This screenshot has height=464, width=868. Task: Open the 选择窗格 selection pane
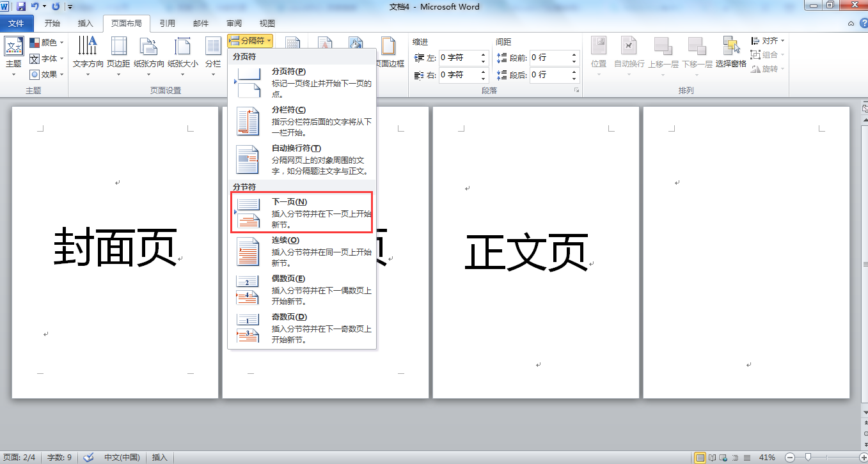pos(731,52)
